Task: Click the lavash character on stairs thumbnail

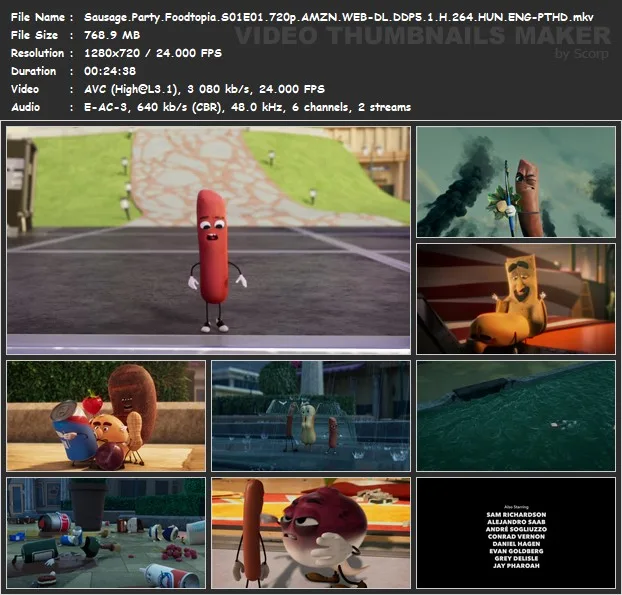Action: [x=516, y=299]
